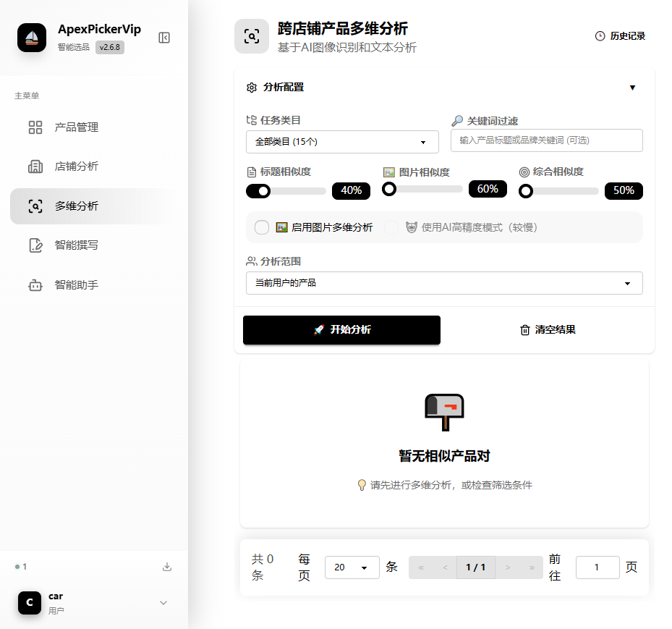Click the 图片相似度 picture icon

point(388,172)
